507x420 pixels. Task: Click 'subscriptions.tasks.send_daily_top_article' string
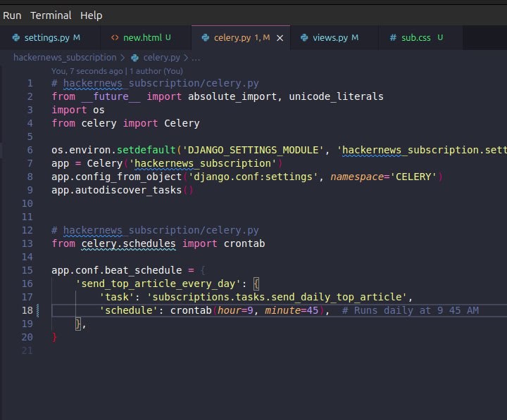pos(277,297)
